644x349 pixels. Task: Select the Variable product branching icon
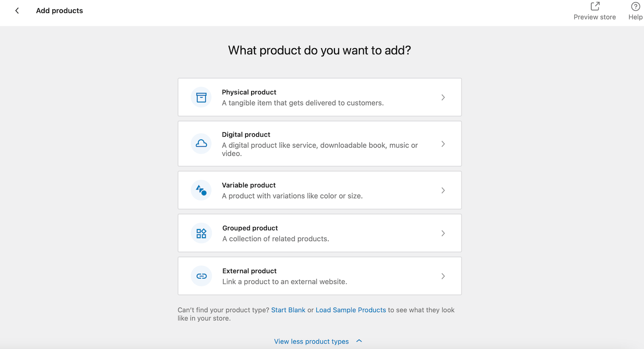coord(201,190)
